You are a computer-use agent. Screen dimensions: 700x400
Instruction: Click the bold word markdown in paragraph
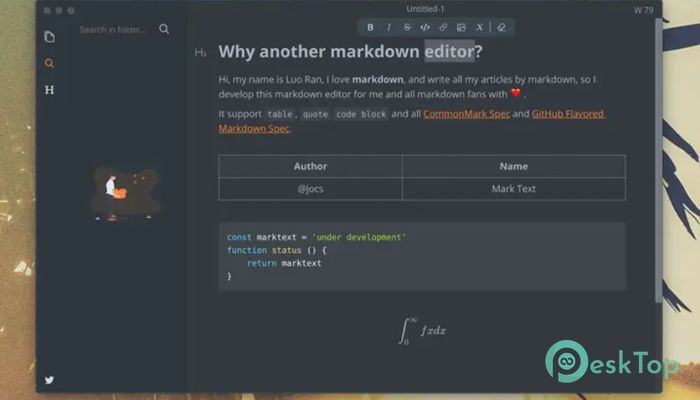click(378, 79)
